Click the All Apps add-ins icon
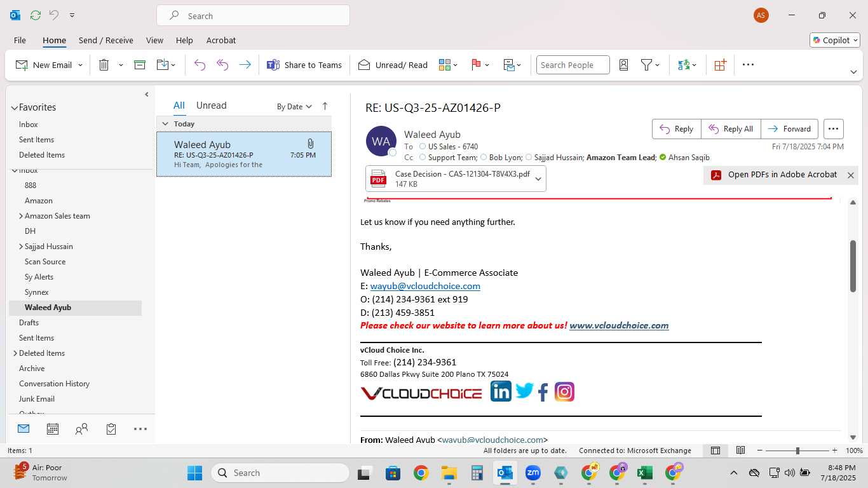This screenshot has width=868, height=488. pyautogui.click(x=720, y=65)
